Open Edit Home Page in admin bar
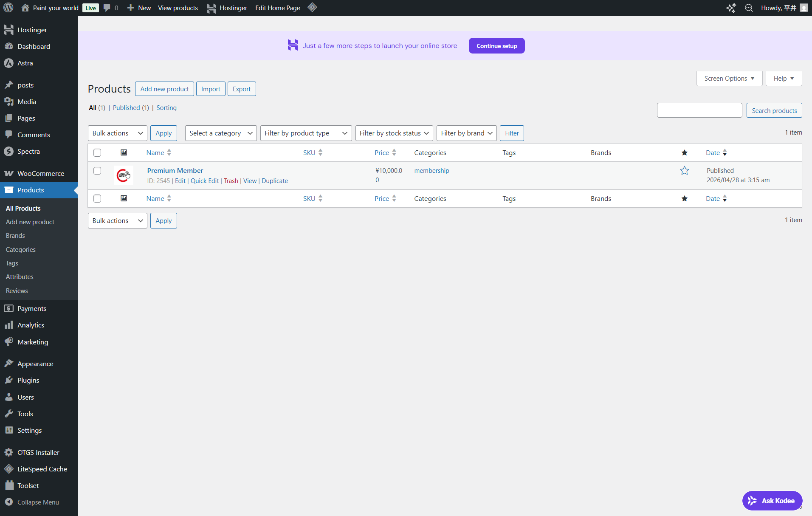The width and height of the screenshot is (812, 516). [x=278, y=8]
